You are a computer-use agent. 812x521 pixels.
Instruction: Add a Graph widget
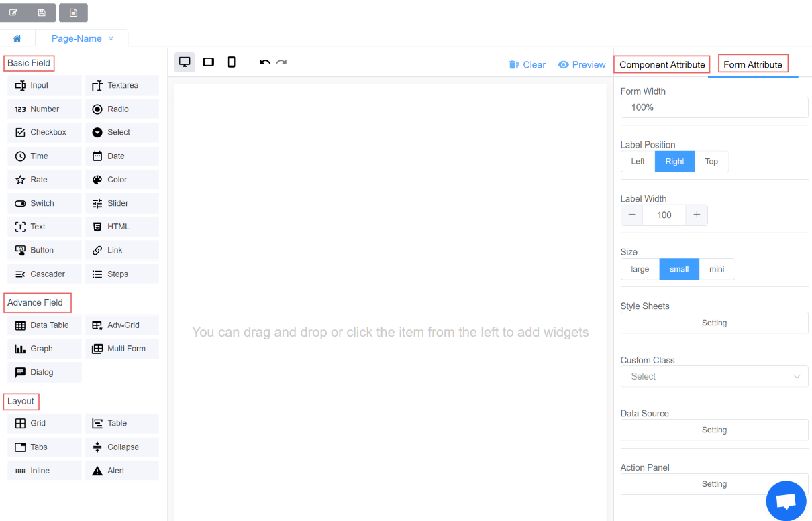tap(44, 349)
